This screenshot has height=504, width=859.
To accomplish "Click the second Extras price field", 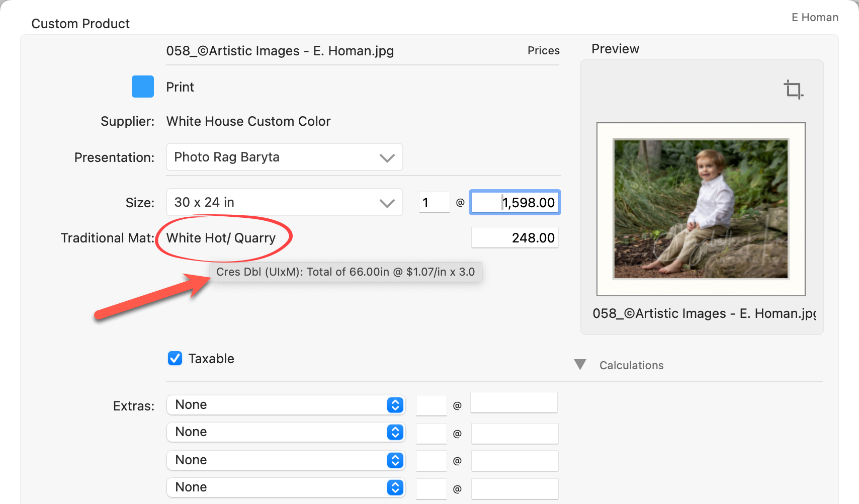I will 514,434.
